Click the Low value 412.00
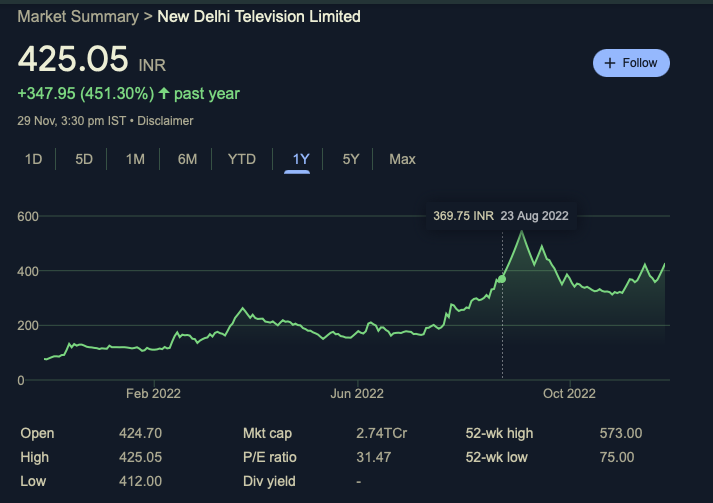 click(x=141, y=481)
